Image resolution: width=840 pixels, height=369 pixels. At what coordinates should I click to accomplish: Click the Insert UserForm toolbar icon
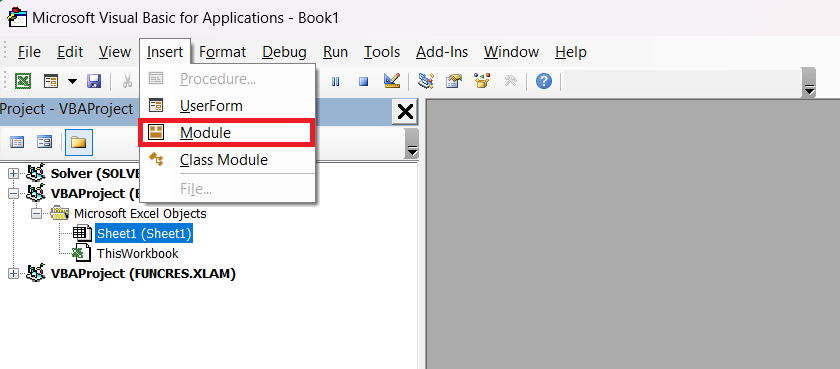point(51,81)
